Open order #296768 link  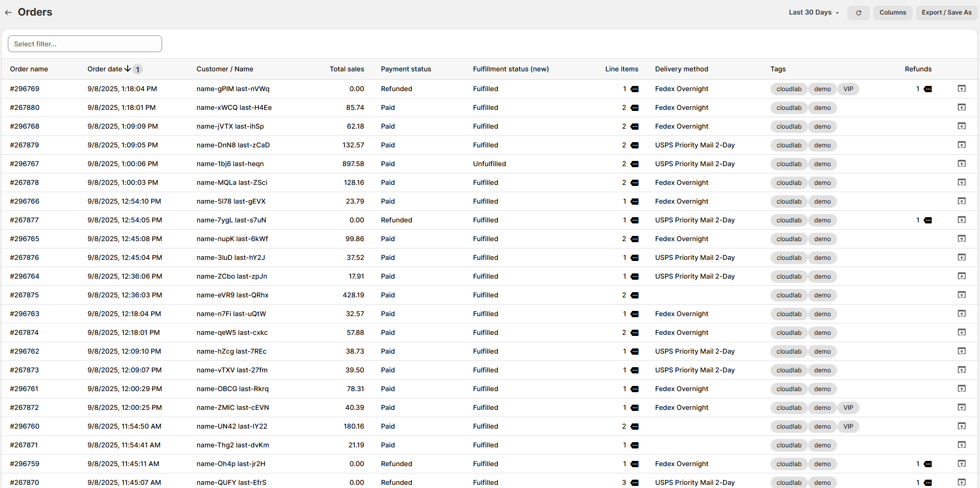24,127
